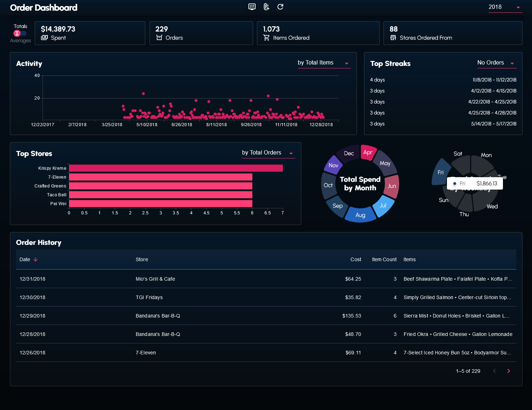Select the Fri segment in weekday donut
The height and width of the screenshot is (410, 532).
439,172
